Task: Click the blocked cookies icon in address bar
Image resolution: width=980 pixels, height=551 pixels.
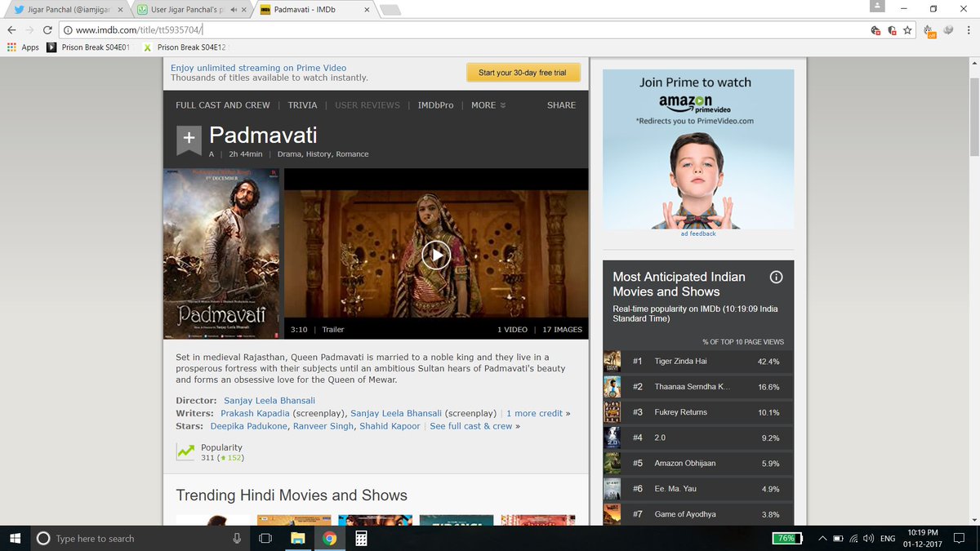Action: [x=875, y=29]
